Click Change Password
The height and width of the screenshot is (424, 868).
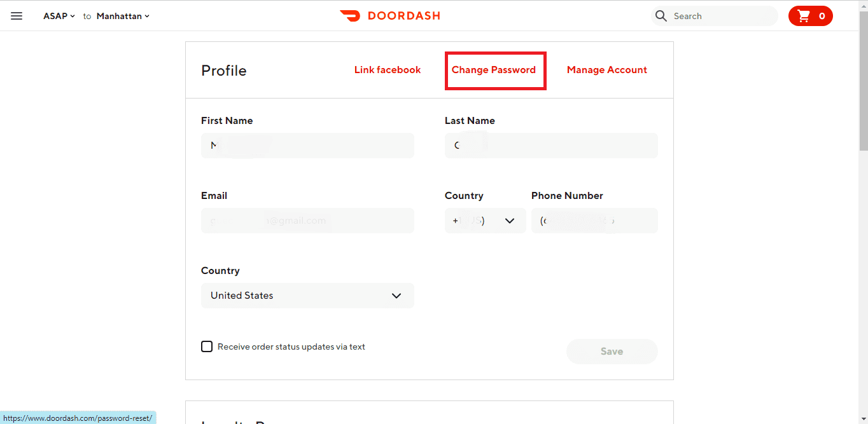point(494,70)
